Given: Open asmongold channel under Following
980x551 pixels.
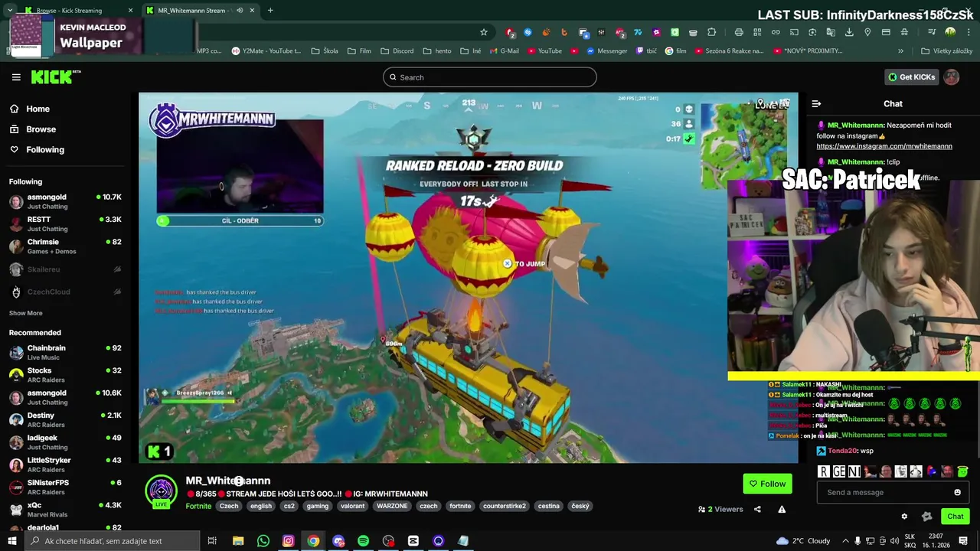Looking at the screenshot, I should tap(65, 201).
